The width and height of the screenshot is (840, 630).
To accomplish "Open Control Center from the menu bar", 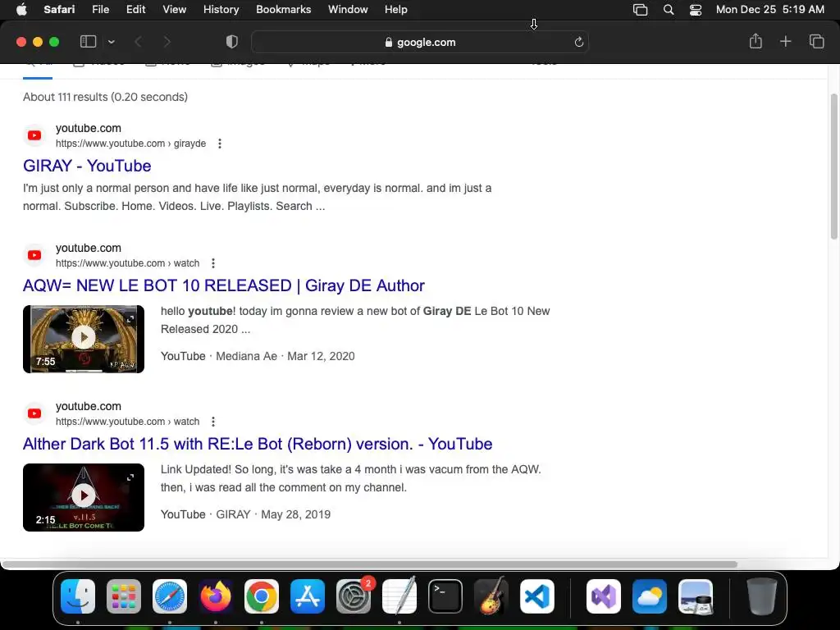I will click(x=696, y=10).
